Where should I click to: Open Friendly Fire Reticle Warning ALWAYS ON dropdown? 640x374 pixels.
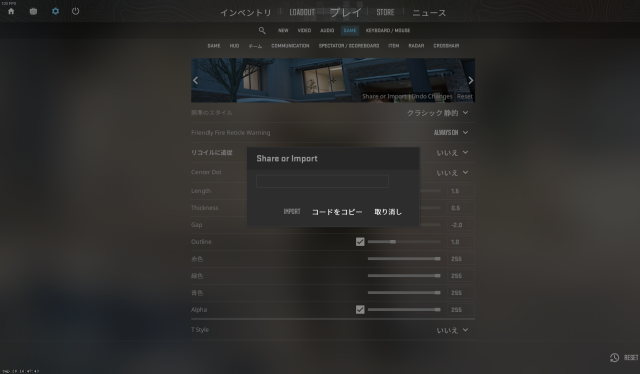(x=451, y=133)
